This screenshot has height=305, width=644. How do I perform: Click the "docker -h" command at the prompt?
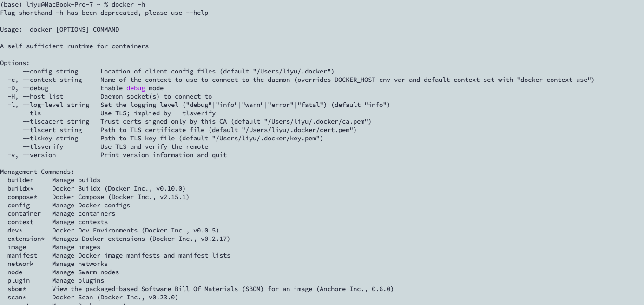tap(128, 5)
